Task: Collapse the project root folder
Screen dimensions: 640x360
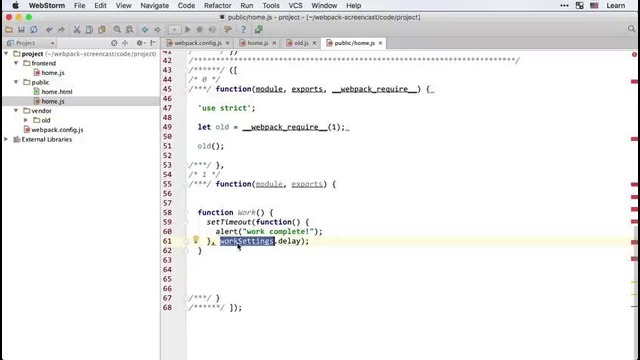Action: (6, 53)
